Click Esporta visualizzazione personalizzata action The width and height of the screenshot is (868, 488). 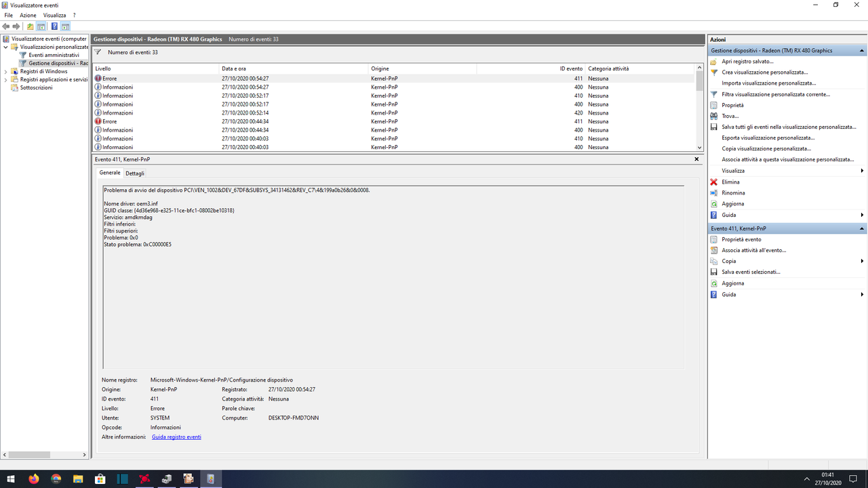coord(768,138)
